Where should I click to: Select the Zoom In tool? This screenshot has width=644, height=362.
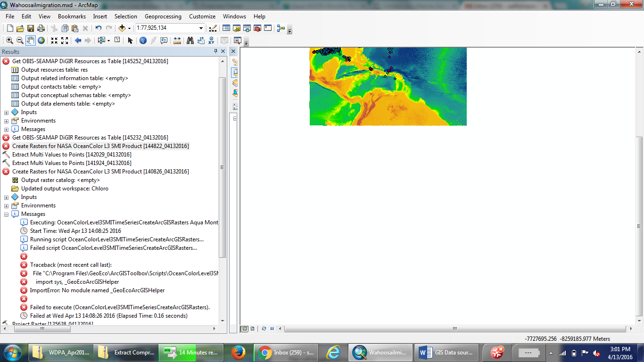(x=9, y=41)
